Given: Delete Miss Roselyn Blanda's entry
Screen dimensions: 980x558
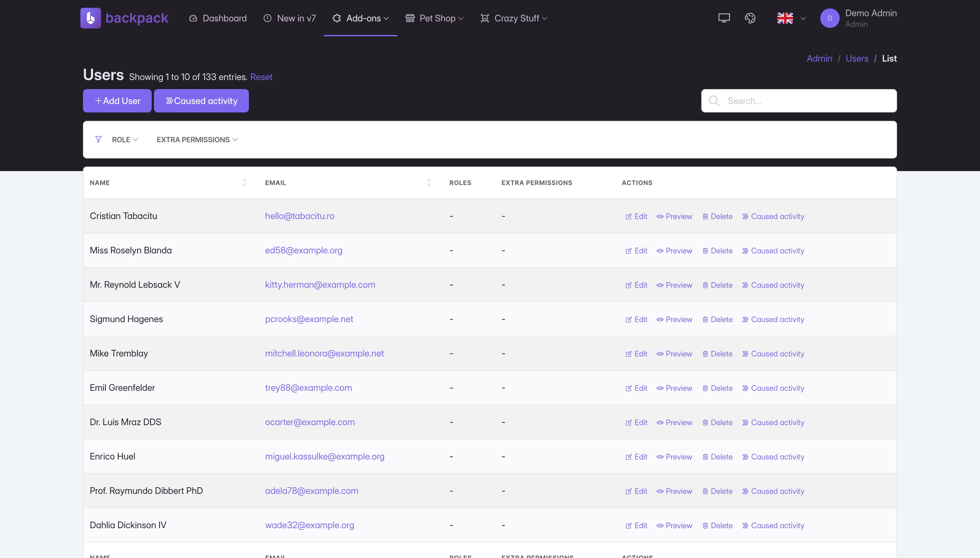Looking at the screenshot, I should click(717, 250).
